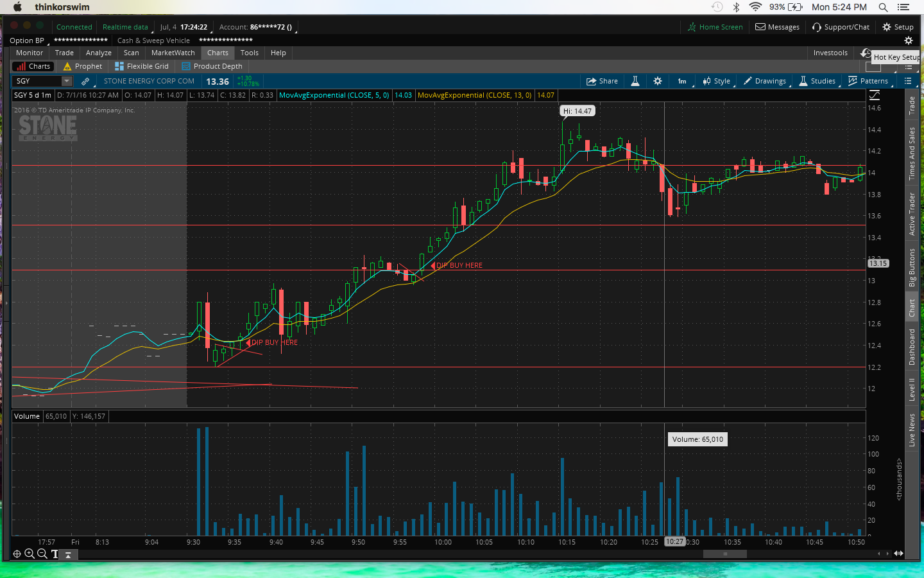The image size is (924, 578).
Task: Click the Share button
Action: (602, 81)
